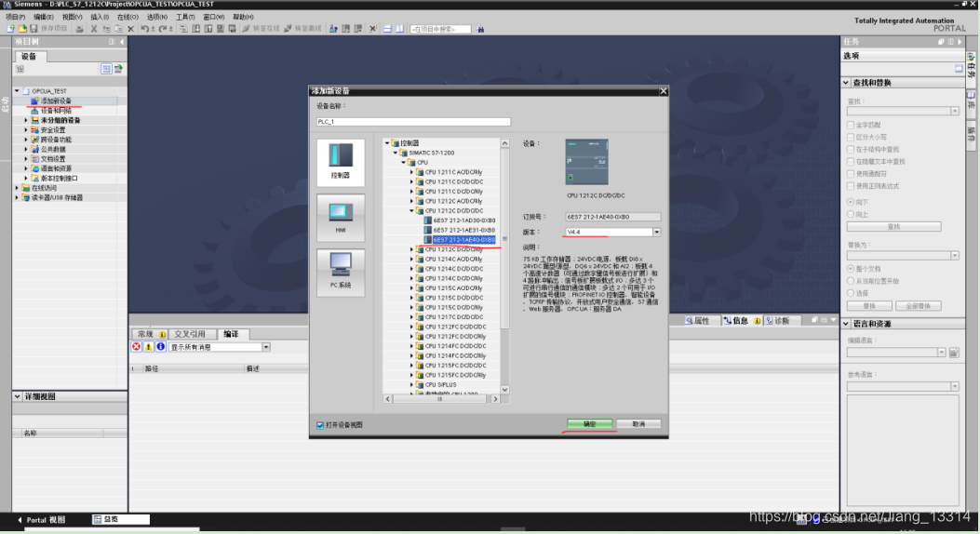Enable 使用正则表达式 regex checkbox
Screen dimensions: 980x534
tap(851, 185)
